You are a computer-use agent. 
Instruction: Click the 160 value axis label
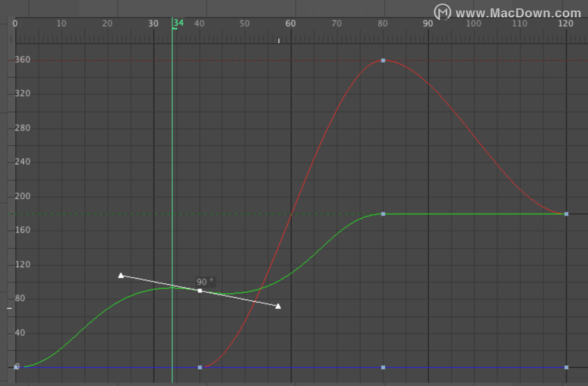pyautogui.click(x=22, y=230)
